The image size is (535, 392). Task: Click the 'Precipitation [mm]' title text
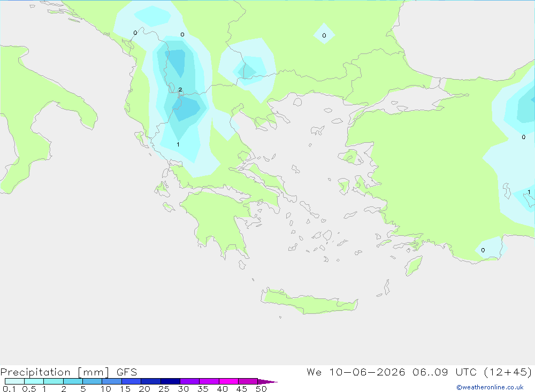pyautogui.click(x=55, y=372)
